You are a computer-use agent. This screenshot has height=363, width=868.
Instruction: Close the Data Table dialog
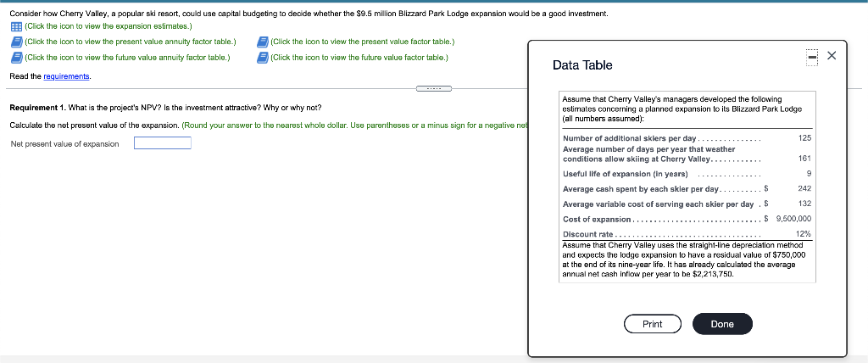[832, 55]
